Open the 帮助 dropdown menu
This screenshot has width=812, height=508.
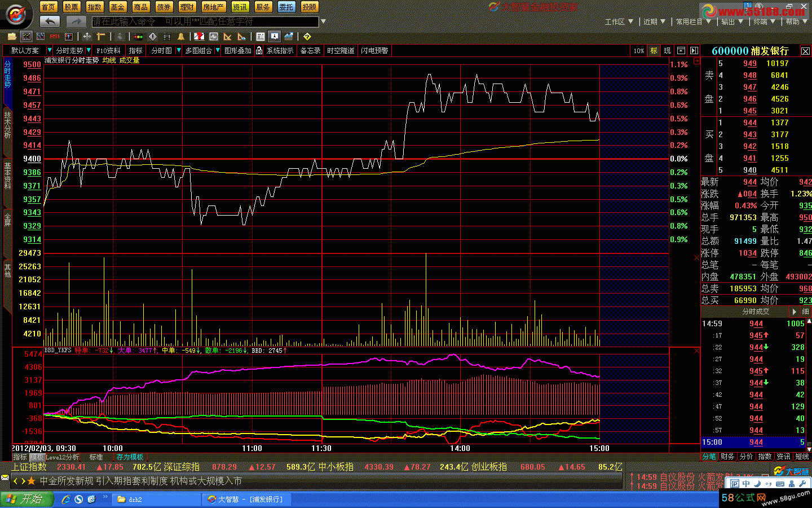point(797,21)
